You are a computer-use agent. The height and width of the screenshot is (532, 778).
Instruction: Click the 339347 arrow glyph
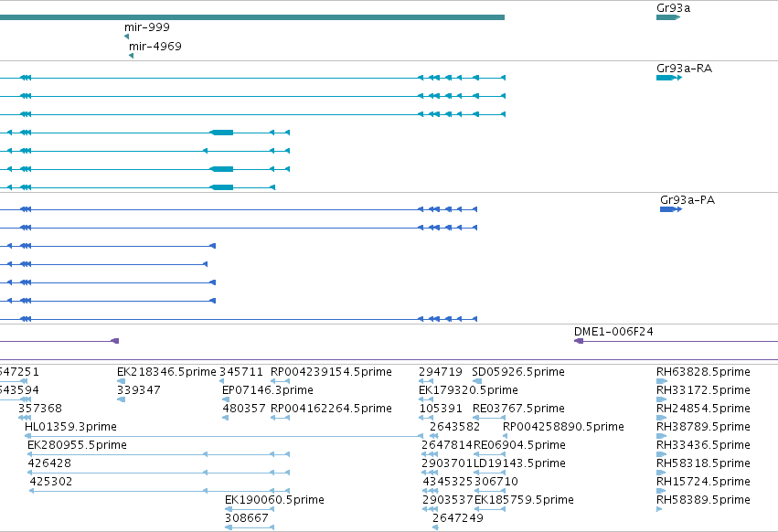[121, 399]
